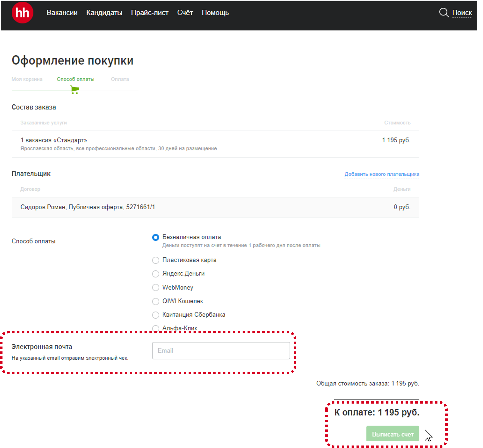Click the Выписать счет button
The width and height of the screenshot is (483, 448).
coord(393,433)
